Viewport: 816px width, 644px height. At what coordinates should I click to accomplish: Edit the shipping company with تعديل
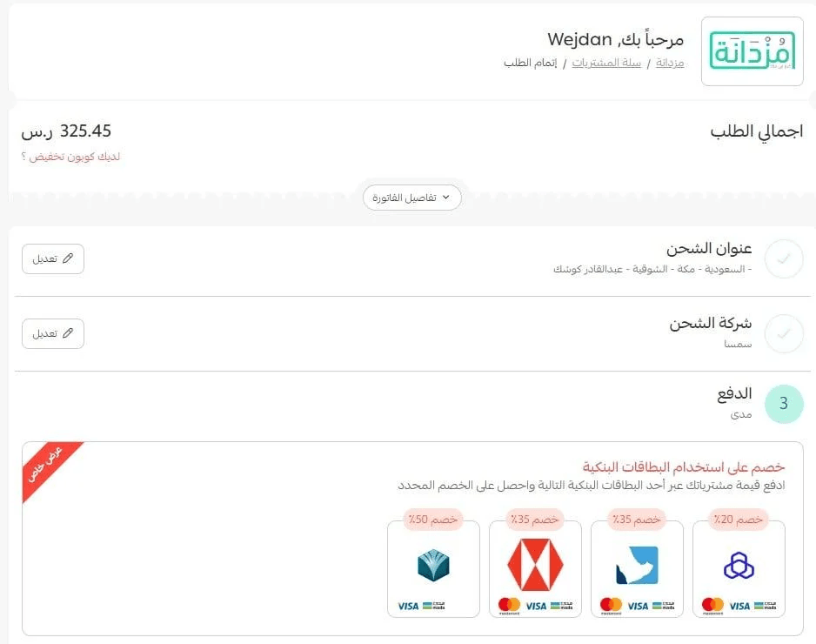pyautogui.click(x=53, y=333)
